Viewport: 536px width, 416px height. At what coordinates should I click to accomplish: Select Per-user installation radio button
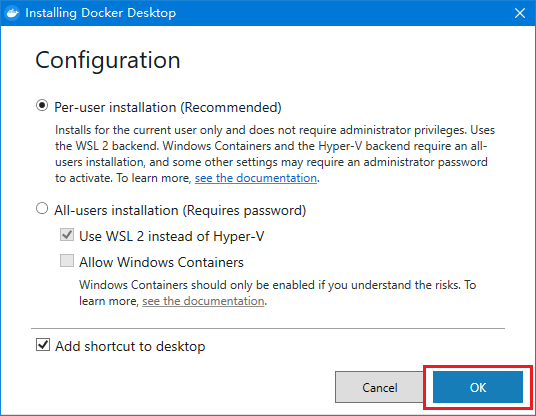tap(42, 106)
